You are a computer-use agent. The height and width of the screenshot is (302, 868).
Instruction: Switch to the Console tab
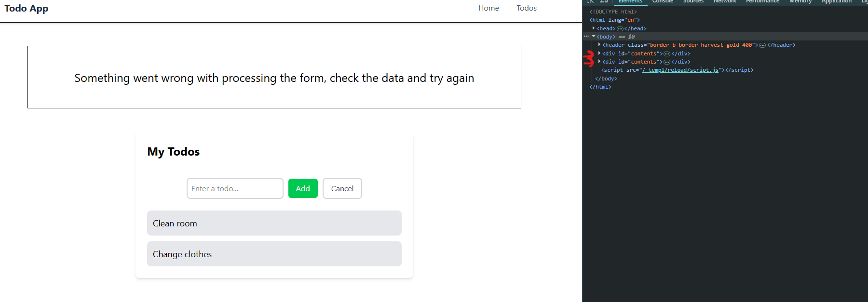pyautogui.click(x=663, y=1)
